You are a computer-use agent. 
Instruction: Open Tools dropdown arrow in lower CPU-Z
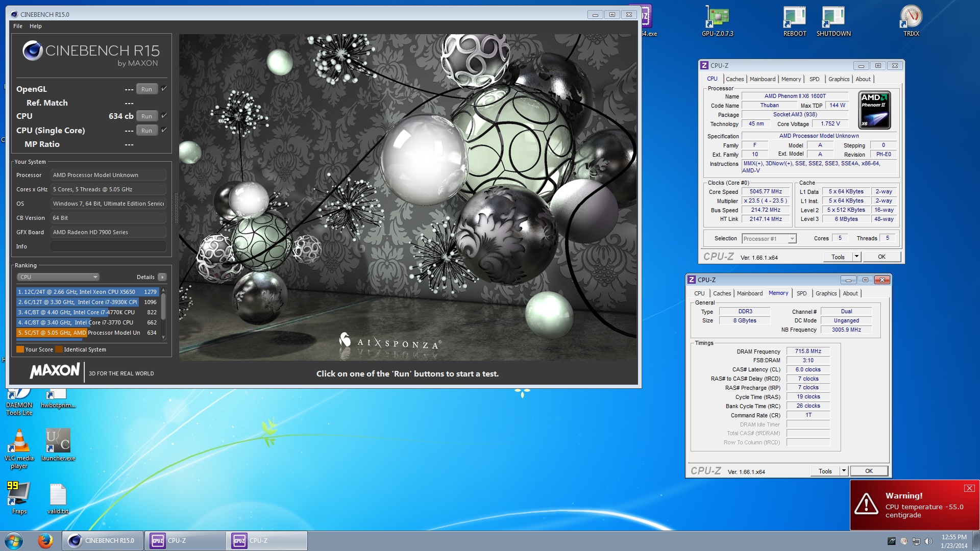(844, 471)
